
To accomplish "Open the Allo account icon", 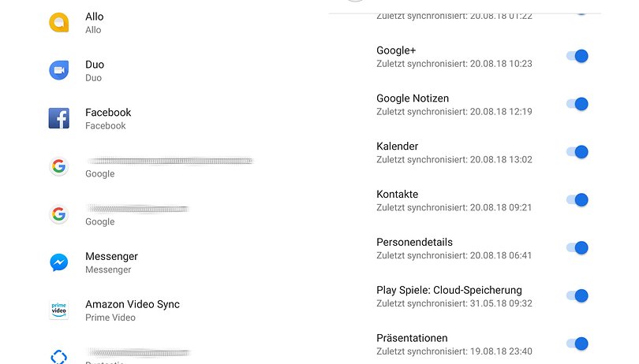I will (x=59, y=22).
